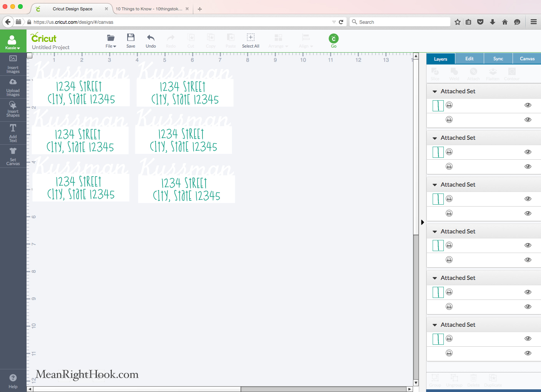Image resolution: width=541 pixels, height=392 pixels.
Task: Switch to the 10 Things to Know browser tab
Action: tap(149, 9)
